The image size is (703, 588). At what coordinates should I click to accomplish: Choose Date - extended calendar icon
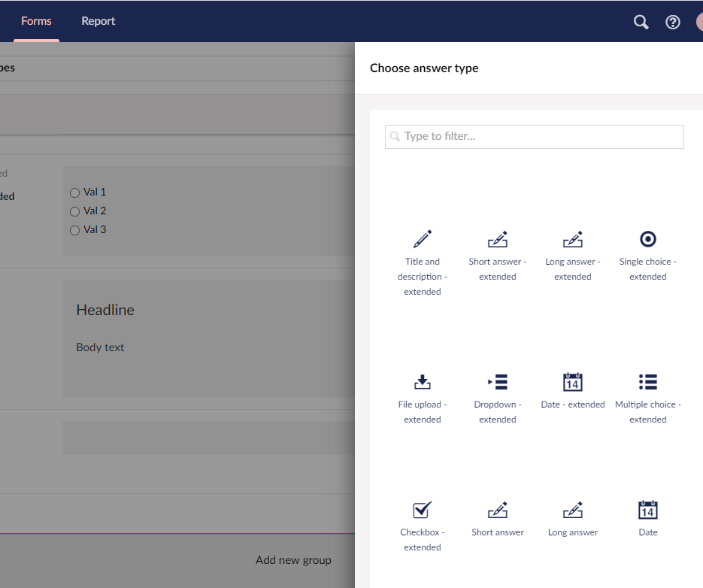572,382
